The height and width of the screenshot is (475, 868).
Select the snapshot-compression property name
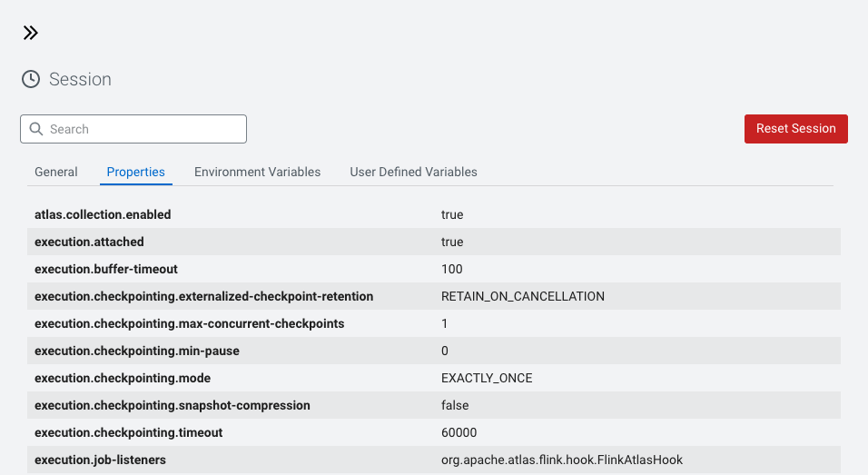(x=172, y=405)
